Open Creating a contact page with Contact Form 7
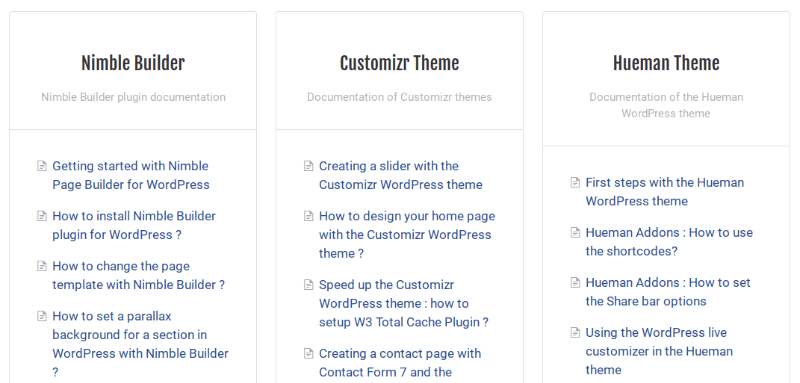The width and height of the screenshot is (800, 383). click(x=400, y=363)
